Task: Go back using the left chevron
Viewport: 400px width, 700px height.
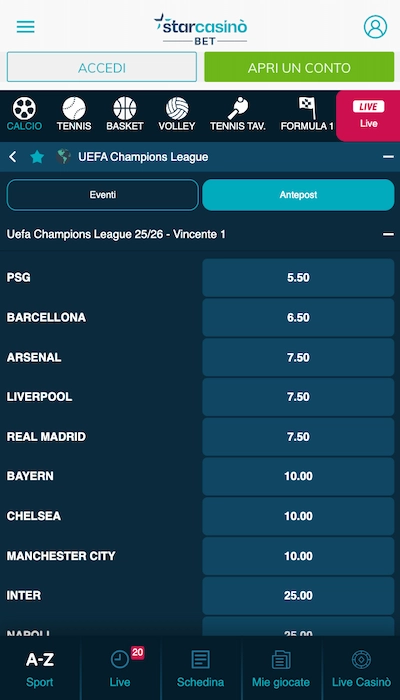Action: pyautogui.click(x=12, y=157)
